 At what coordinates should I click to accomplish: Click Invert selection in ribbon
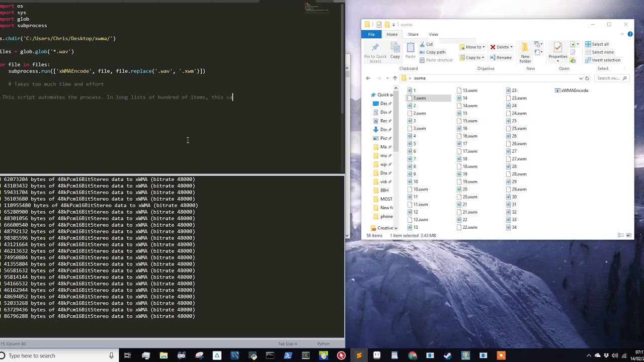coord(602,60)
